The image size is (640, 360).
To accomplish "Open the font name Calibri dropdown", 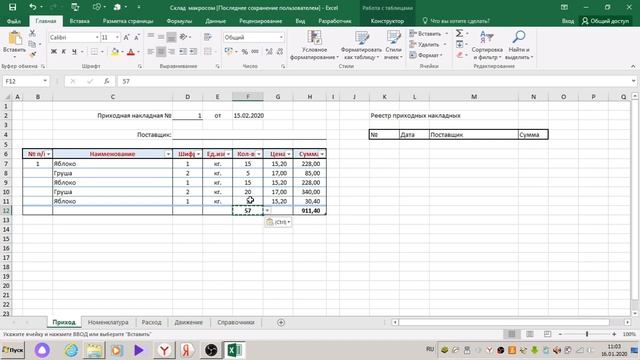I will pos(97,37).
